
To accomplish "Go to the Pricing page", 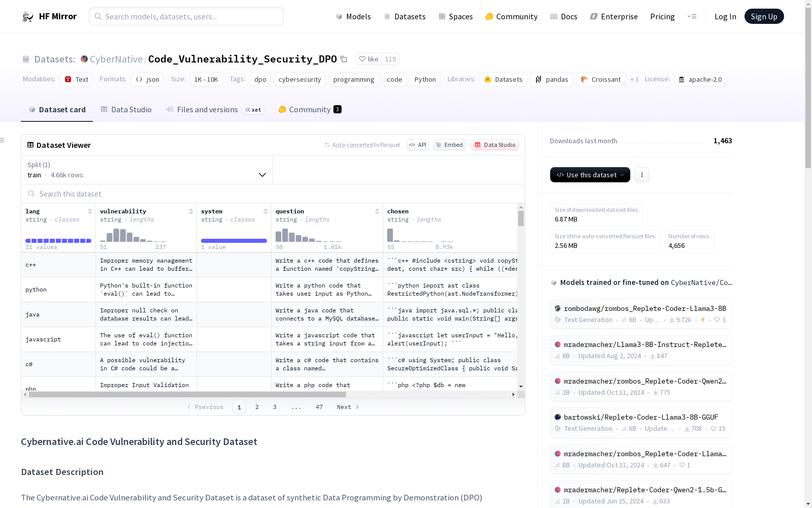I will coord(662,17).
